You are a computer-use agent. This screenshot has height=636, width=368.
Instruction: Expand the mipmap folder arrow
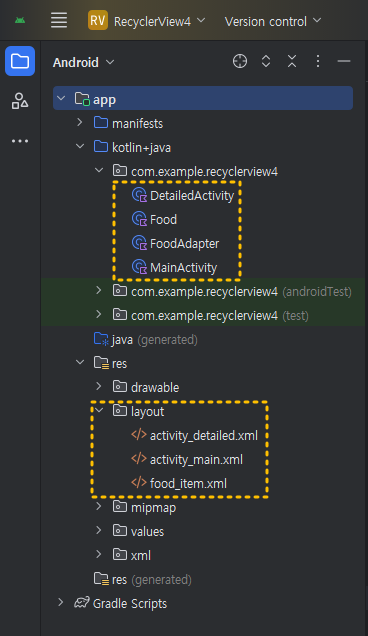pos(99,506)
